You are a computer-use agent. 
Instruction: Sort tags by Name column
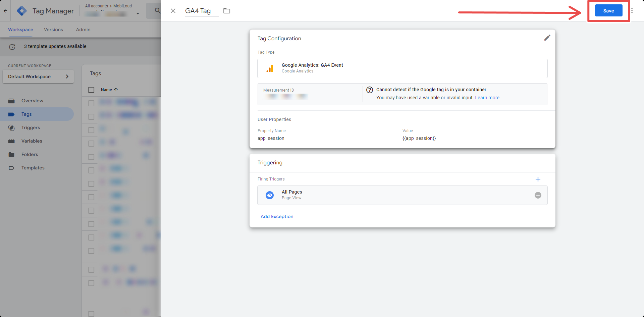[x=109, y=90]
